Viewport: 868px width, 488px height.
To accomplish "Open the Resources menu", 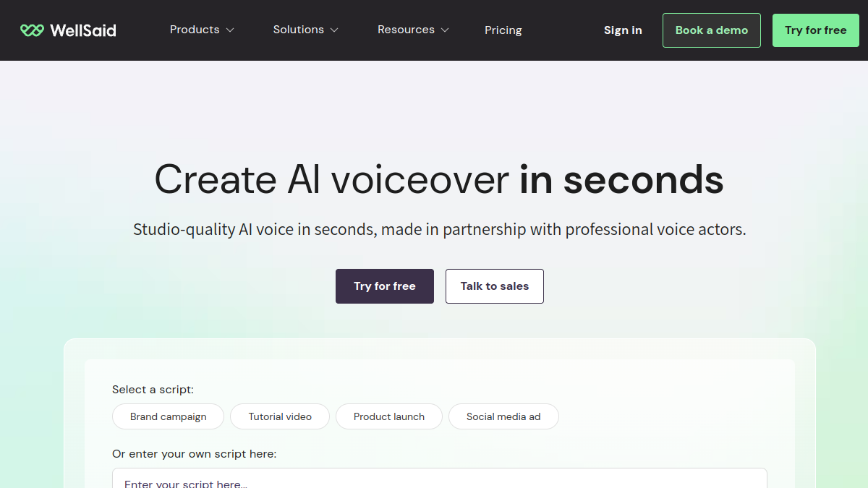I will pos(413,30).
